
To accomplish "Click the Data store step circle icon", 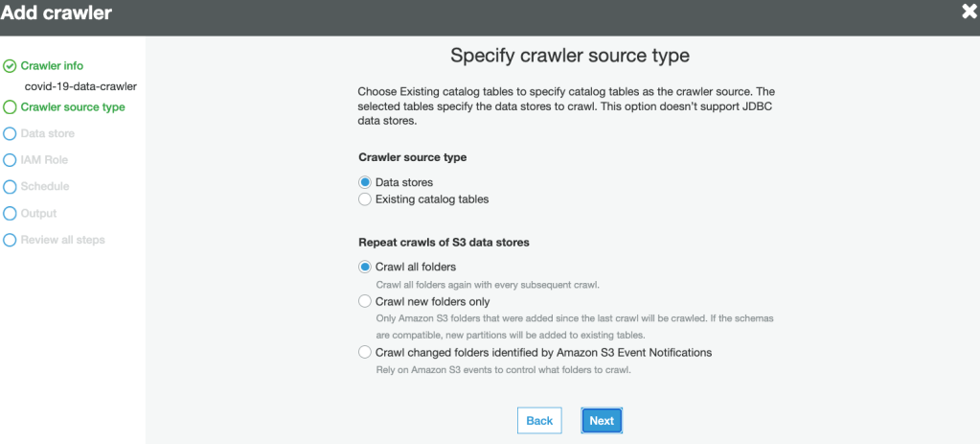I will tap(10, 134).
